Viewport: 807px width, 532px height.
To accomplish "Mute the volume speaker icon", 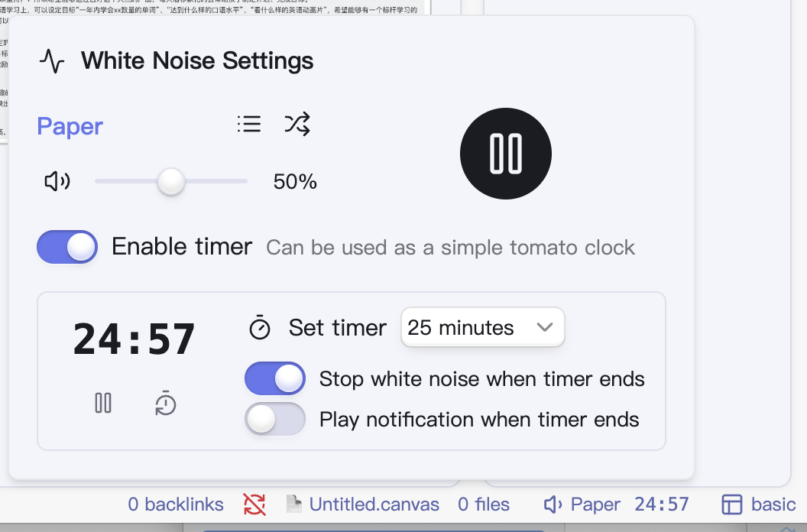I will 56,181.
